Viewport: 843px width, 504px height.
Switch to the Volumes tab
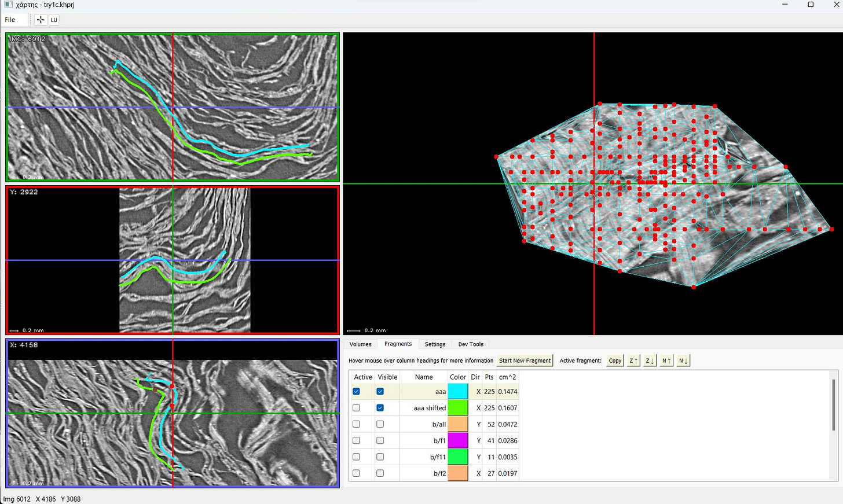(x=360, y=344)
